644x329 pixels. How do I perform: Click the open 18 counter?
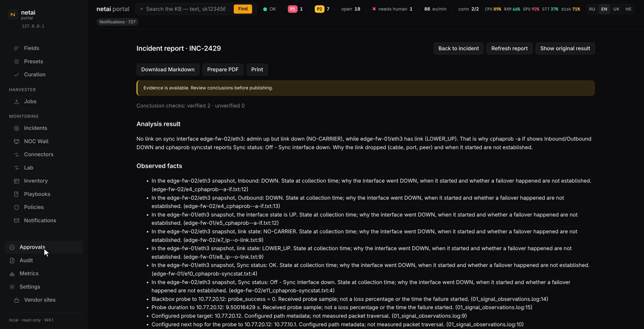click(x=351, y=9)
